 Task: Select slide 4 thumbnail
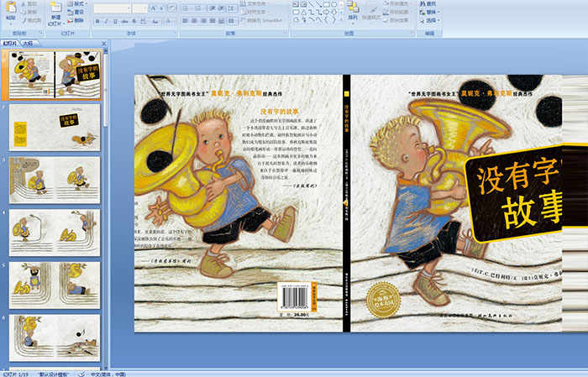click(55, 233)
